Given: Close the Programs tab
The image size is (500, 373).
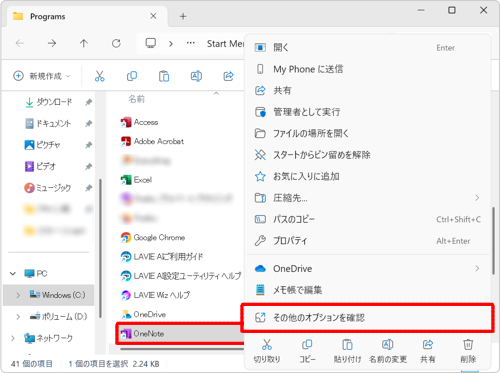Looking at the screenshot, I should 153,16.
